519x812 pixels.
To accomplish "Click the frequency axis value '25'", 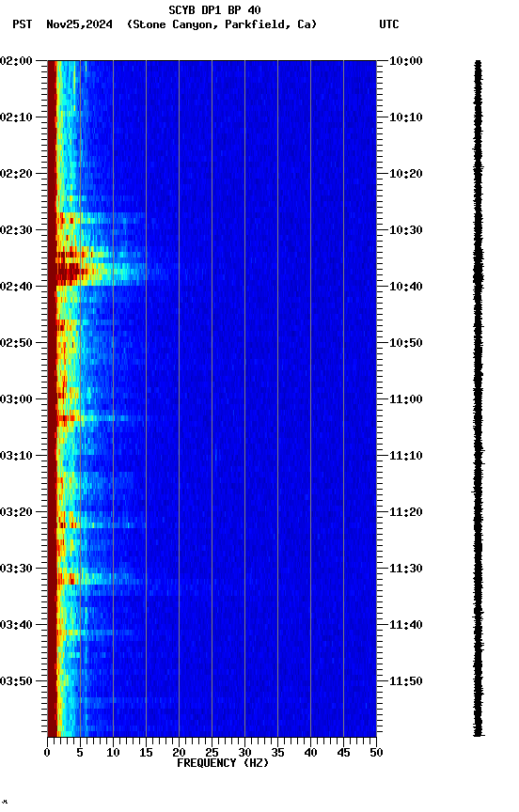I will (212, 753).
